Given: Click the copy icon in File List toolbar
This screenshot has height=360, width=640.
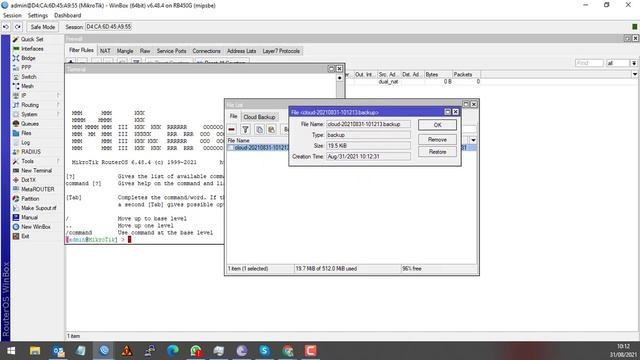Looking at the screenshot, I should click(x=259, y=130).
